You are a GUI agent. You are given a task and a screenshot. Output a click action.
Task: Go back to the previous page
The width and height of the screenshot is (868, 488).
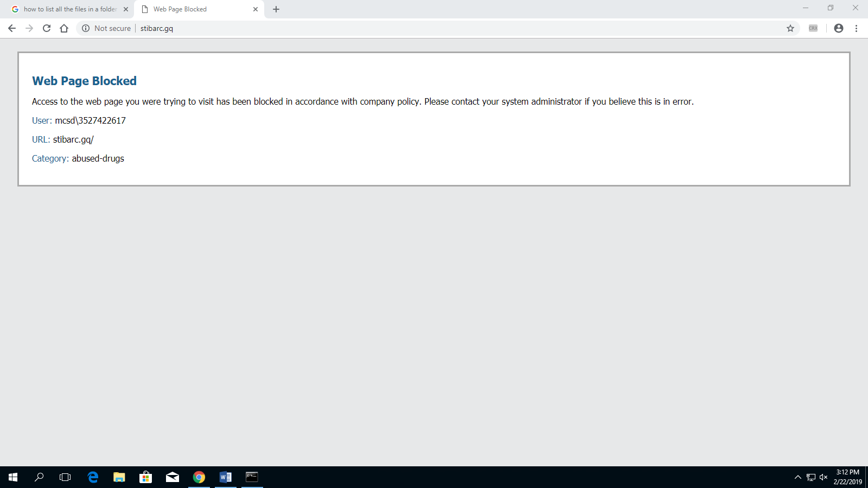[12, 28]
